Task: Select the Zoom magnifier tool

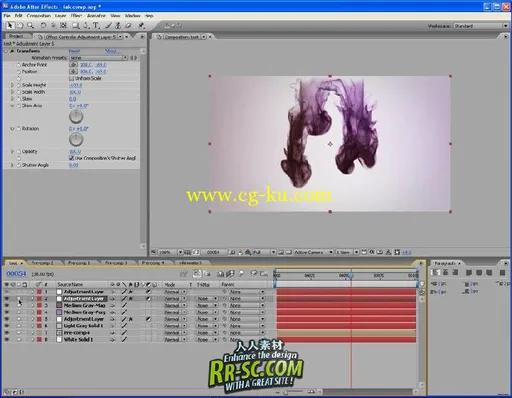Action: click(x=30, y=25)
